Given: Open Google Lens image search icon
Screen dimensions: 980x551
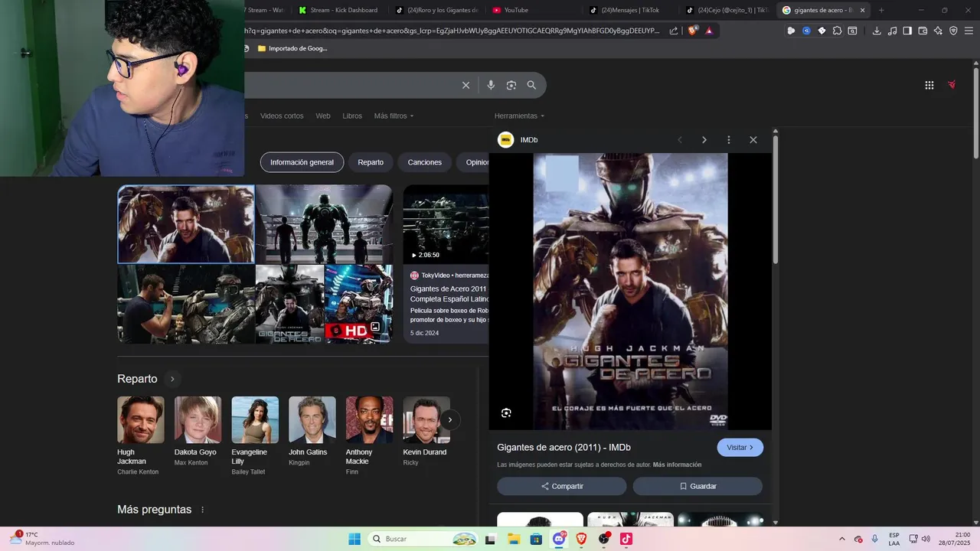Looking at the screenshot, I should tap(511, 85).
